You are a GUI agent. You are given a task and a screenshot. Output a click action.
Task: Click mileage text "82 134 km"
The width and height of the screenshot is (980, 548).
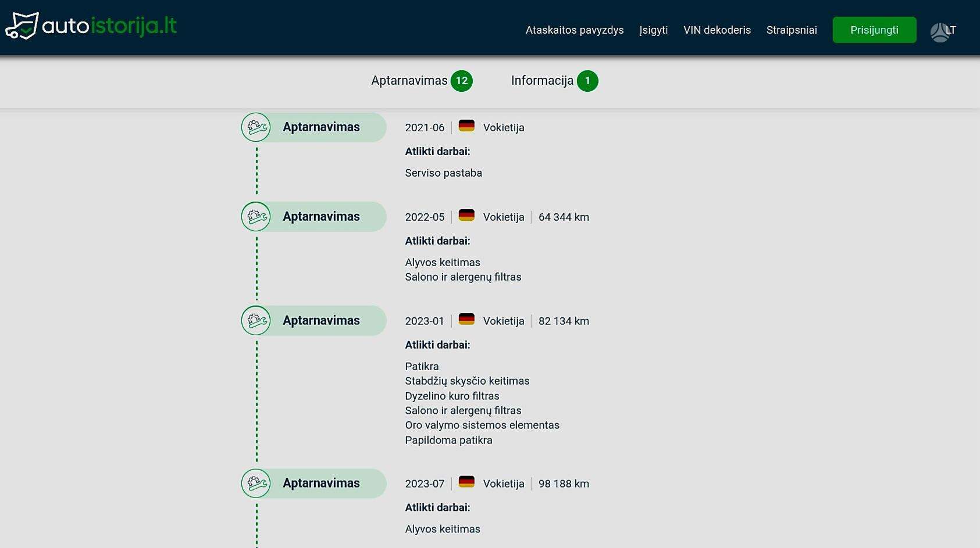[564, 321]
